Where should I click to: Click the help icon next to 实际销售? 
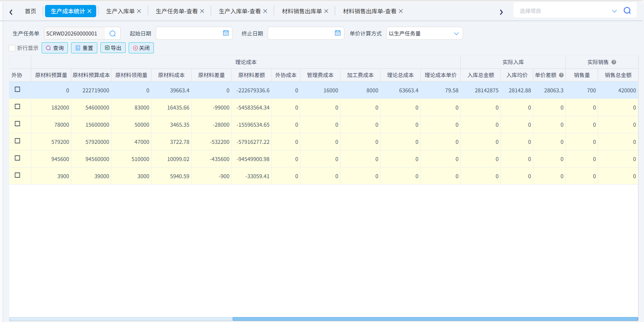(614, 62)
